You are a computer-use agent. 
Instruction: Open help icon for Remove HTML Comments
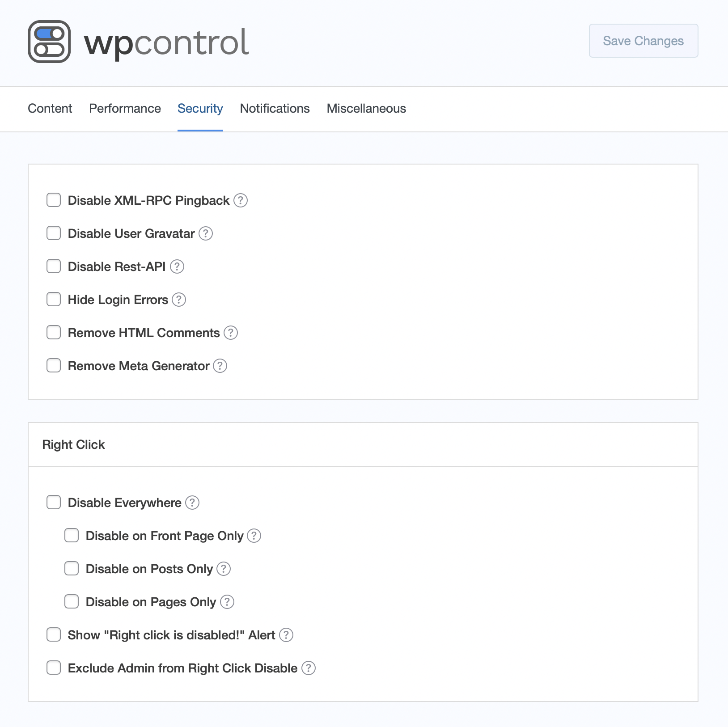click(231, 333)
